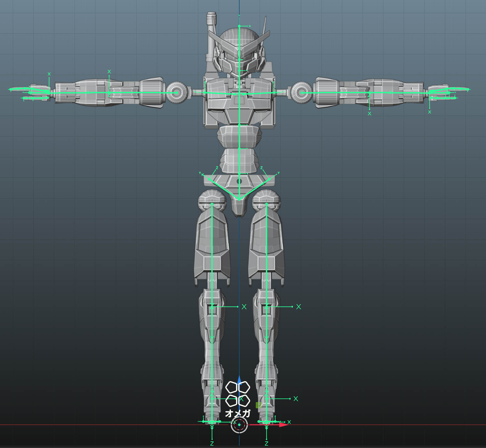This screenshot has height=448, width=486.
Task: Select the elbow joint on the screen-right arm
Action: point(369,93)
